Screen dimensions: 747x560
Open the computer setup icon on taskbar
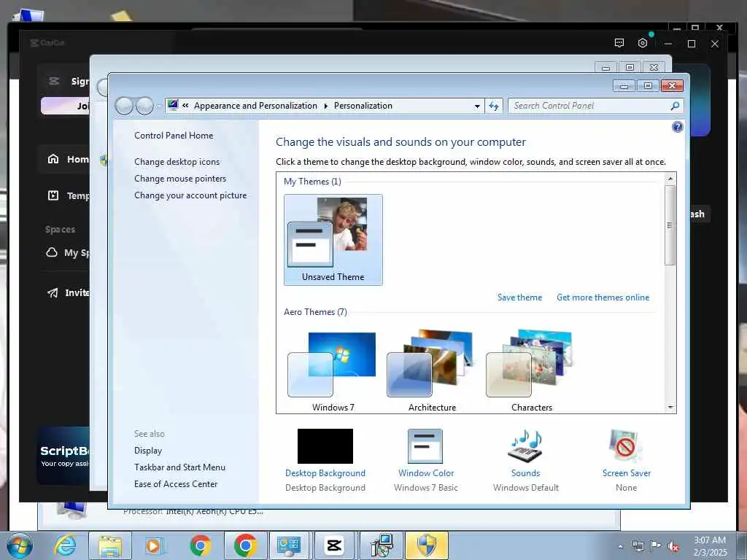(x=381, y=545)
